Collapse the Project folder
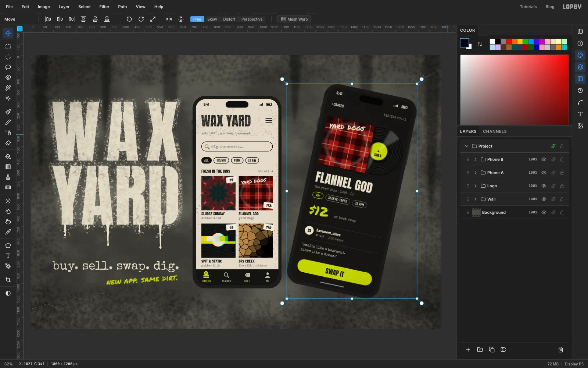 [467, 146]
